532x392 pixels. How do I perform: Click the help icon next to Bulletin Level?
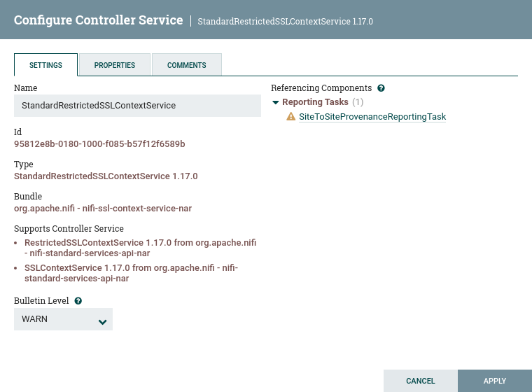pos(78,301)
